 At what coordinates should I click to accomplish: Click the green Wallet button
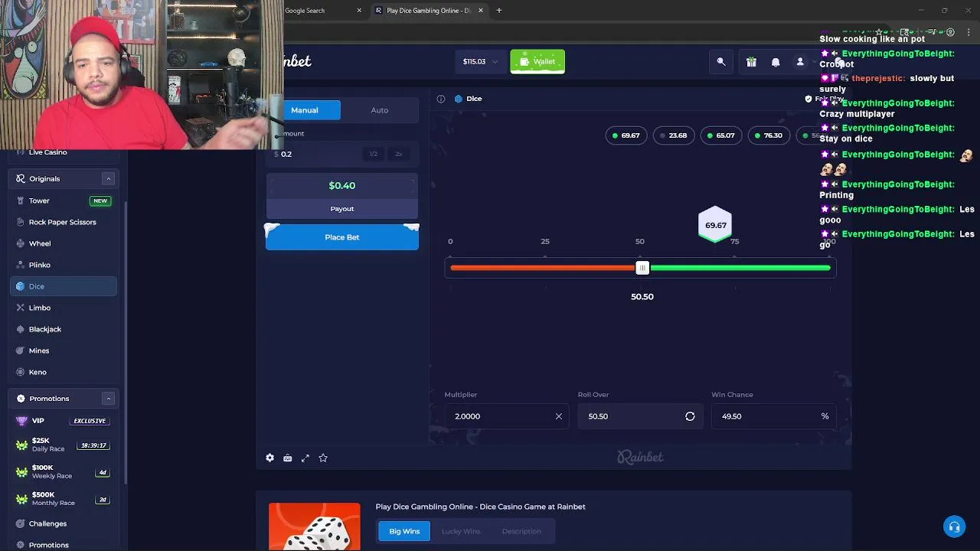pyautogui.click(x=537, y=62)
